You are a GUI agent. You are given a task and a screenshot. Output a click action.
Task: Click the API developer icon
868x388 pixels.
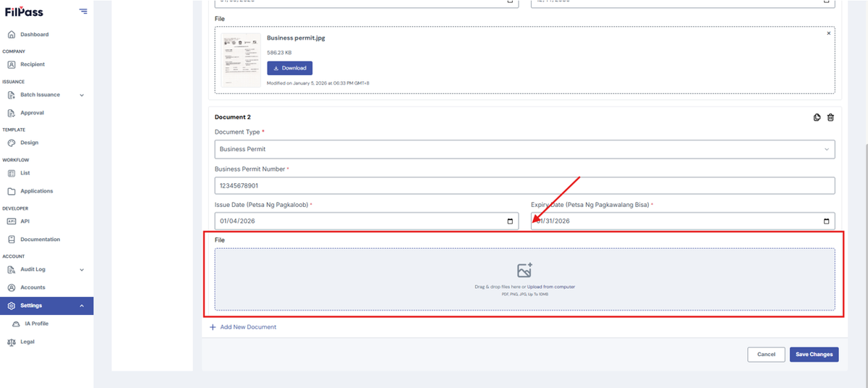[x=12, y=222]
